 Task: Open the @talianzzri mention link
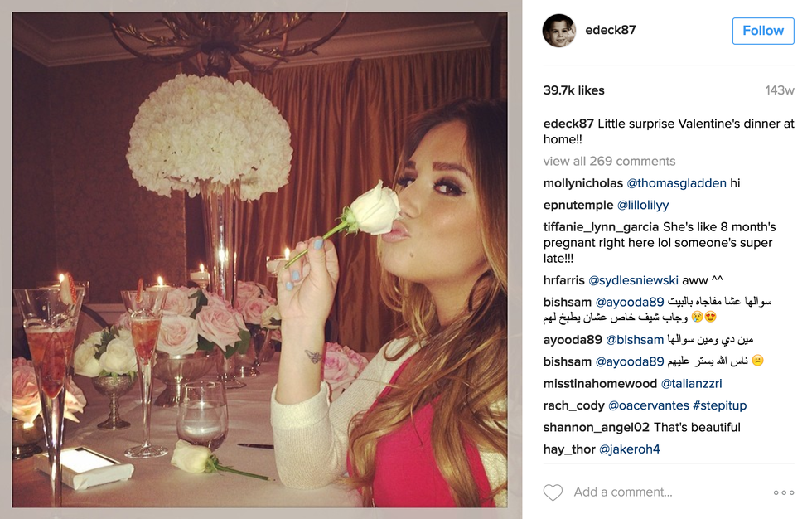click(x=691, y=384)
